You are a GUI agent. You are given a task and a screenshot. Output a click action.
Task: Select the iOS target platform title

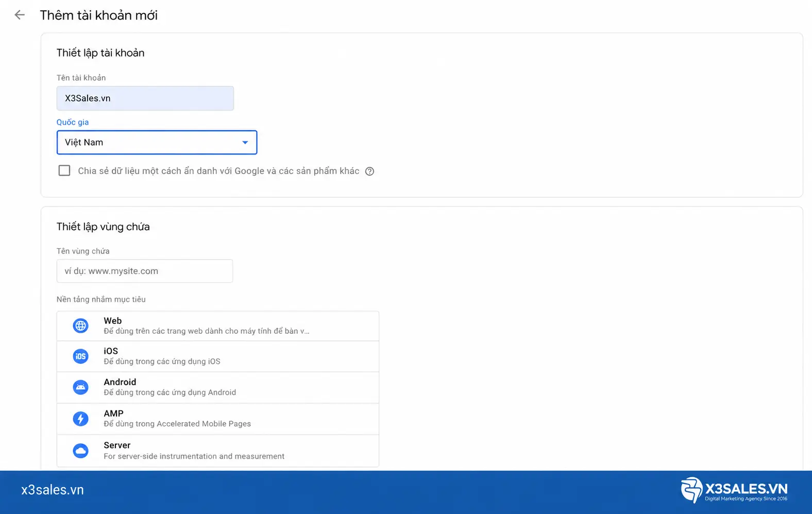(x=111, y=351)
